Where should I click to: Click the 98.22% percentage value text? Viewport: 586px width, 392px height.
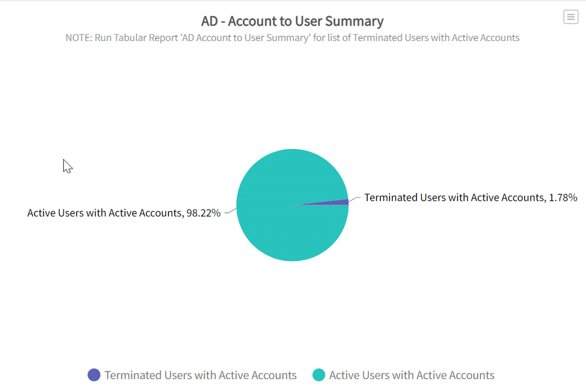(x=203, y=213)
